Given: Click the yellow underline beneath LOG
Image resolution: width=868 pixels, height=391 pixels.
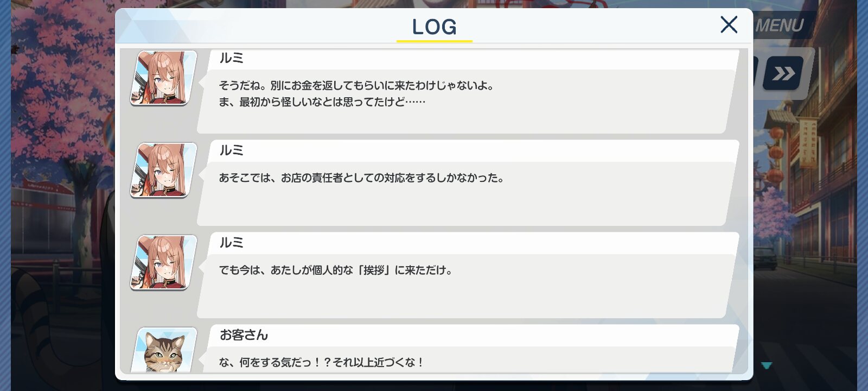Looking at the screenshot, I should tap(434, 41).
